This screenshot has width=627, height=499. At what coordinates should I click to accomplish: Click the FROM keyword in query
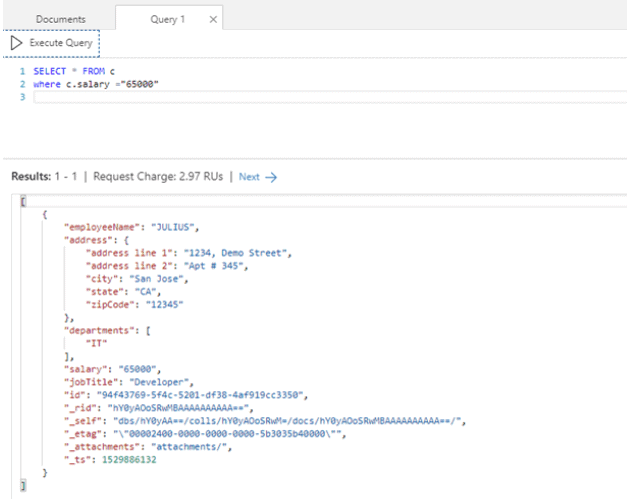tap(94, 71)
